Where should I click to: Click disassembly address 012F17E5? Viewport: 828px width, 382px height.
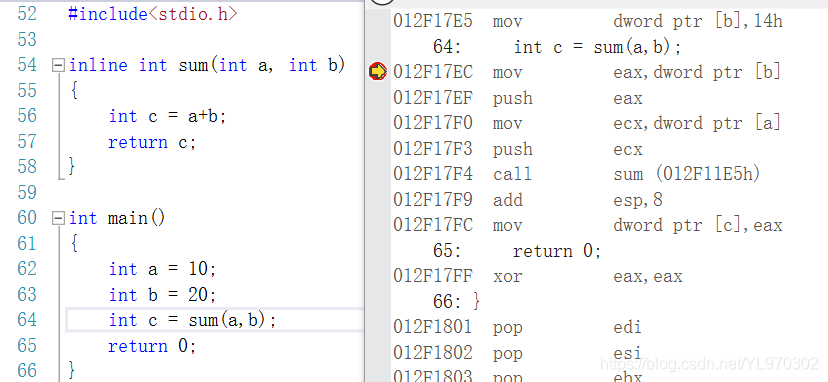[x=433, y=21]
